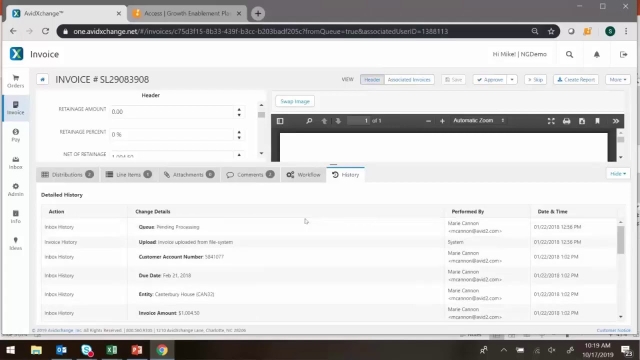The height and width of the screenshot is (360, 640).
Task: Open Excel from the taskbar
Action: (111, 350)
